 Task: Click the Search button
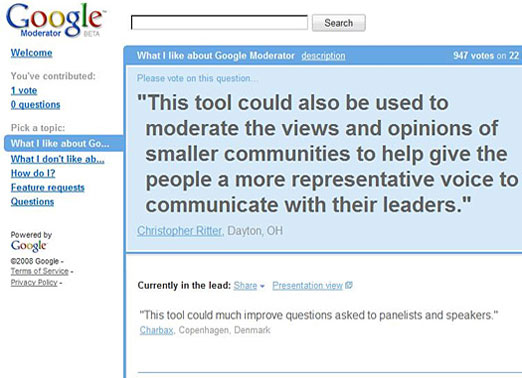pos(339,23)
